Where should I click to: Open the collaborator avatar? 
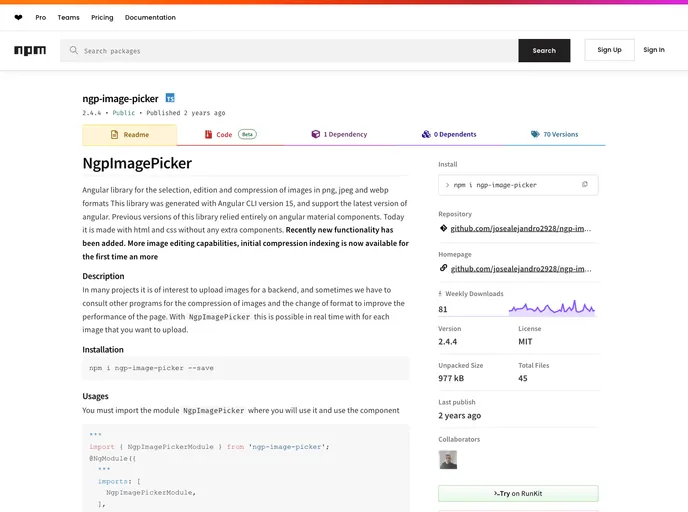[447, 459]
